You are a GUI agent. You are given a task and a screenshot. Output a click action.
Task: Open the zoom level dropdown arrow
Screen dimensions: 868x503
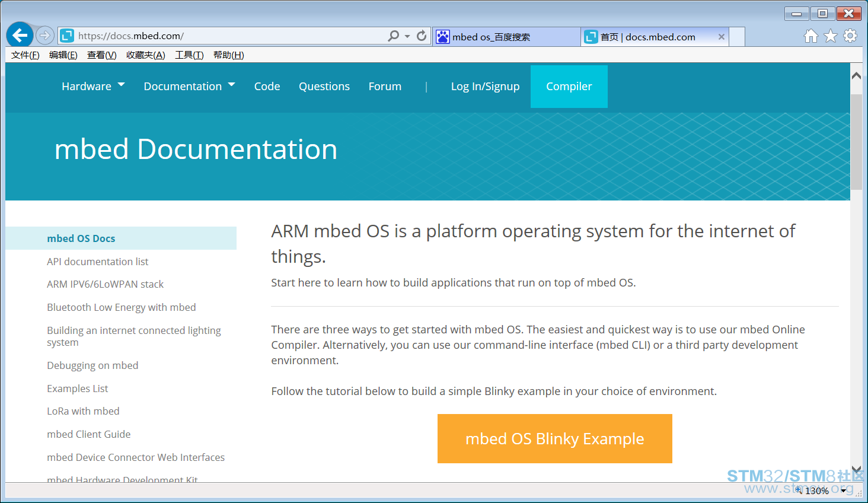pyautogui.click(x=844, y=491)
